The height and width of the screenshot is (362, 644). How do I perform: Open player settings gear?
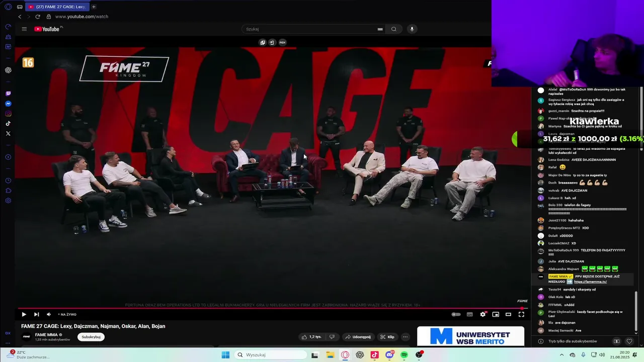[x=483, y=314]
